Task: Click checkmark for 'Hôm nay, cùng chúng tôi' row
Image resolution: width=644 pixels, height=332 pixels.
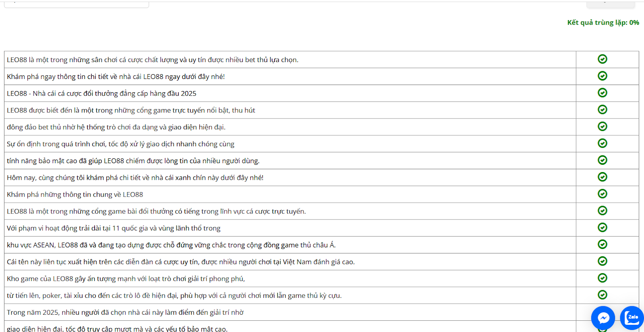Action: tap(602, 177)
